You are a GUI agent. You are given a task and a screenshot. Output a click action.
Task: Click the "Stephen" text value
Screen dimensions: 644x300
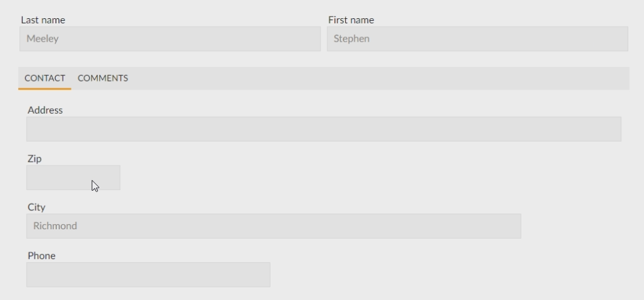(351, 39)
